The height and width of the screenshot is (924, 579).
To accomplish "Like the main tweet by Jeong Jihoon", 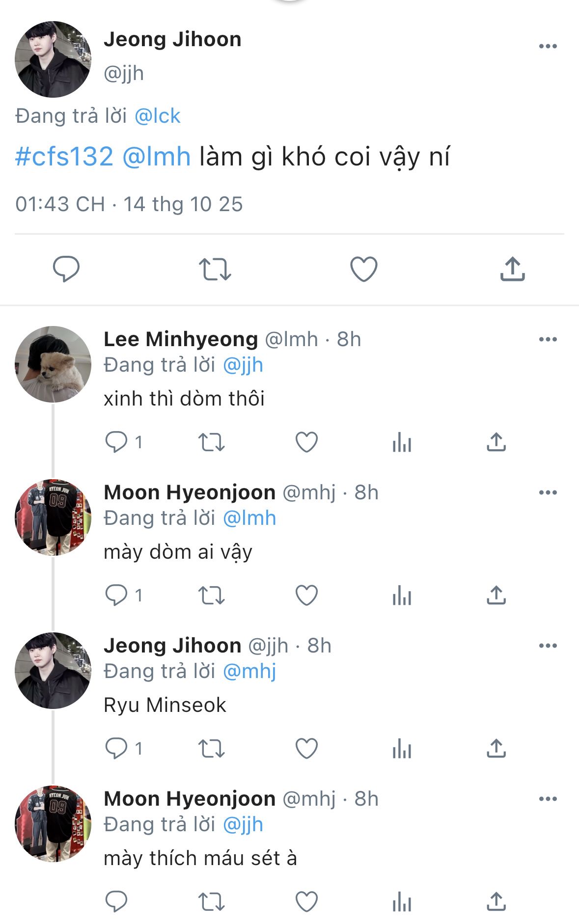I will (x=363, y=269).
